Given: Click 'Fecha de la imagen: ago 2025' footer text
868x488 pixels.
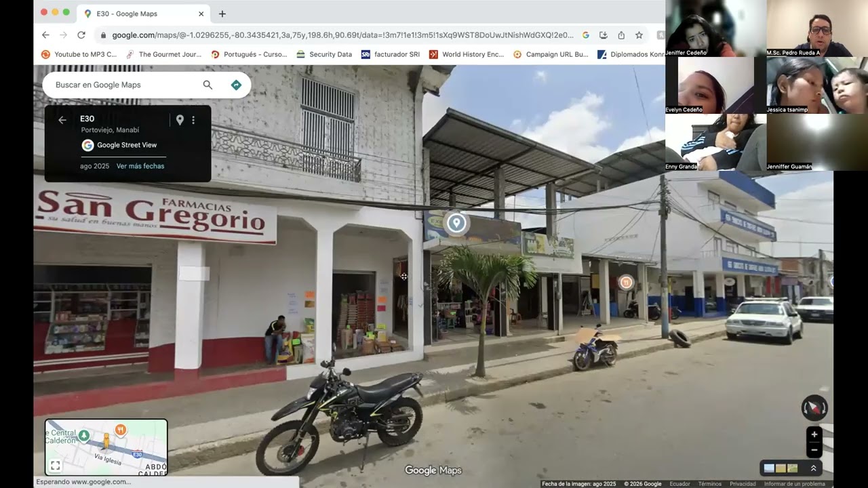Looking at the screenshot, I should (x=579, y=484).
